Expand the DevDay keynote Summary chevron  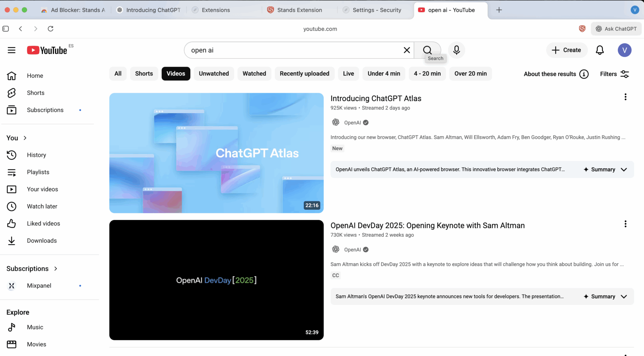(x=623, y=297)
